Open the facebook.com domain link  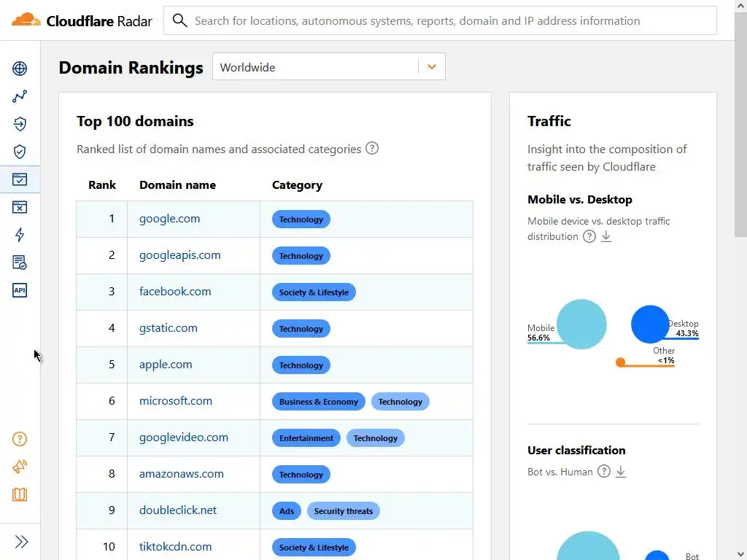175,292
